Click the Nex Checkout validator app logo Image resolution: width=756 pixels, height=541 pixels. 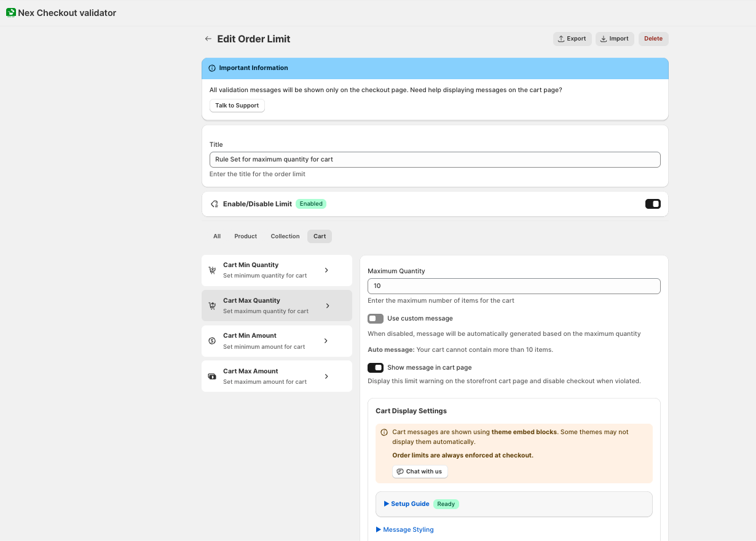[11, 12]
